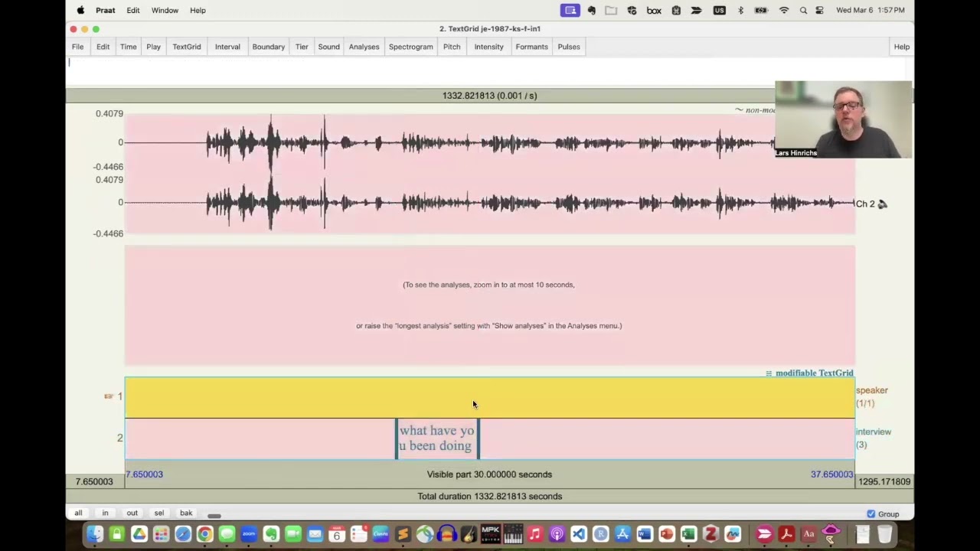
Task: Open the File menu
Action: (x=77, y=47)
